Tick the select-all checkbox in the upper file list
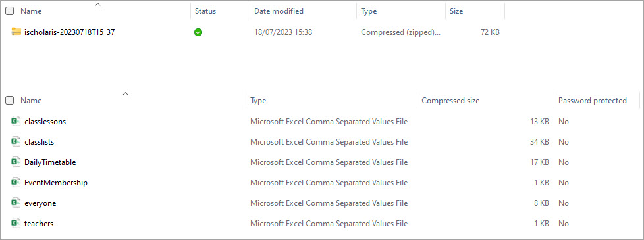The height and width of the screenshot is (240, 644). tap(9, 11)
